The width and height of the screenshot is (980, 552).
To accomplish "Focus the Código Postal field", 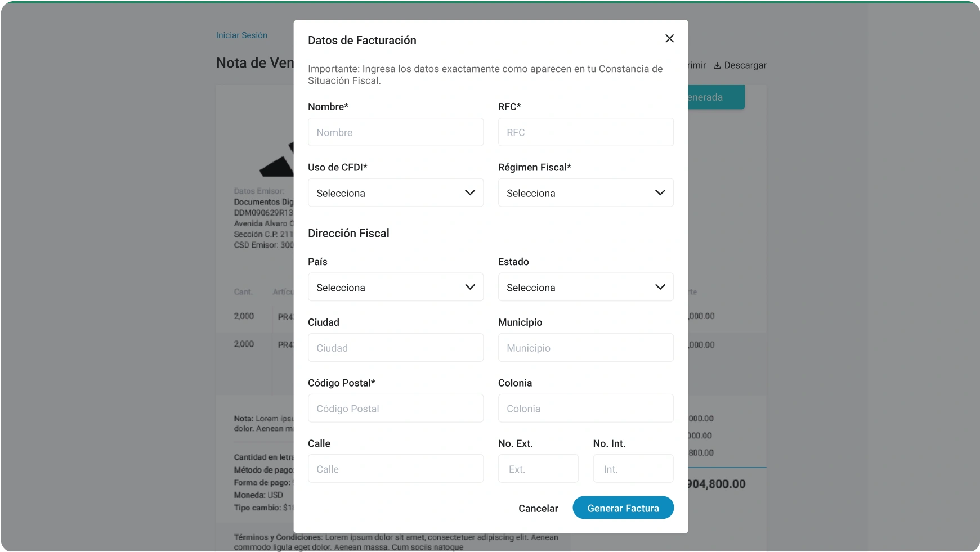I will (x=396, y=409).
